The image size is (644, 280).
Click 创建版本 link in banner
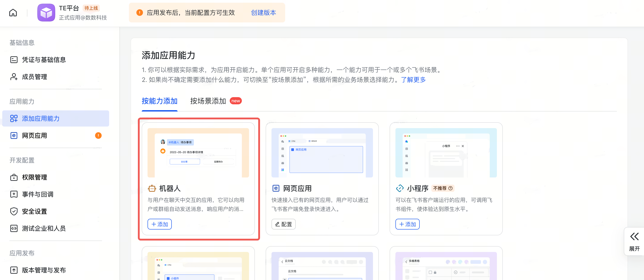click(x=263, y=13)
